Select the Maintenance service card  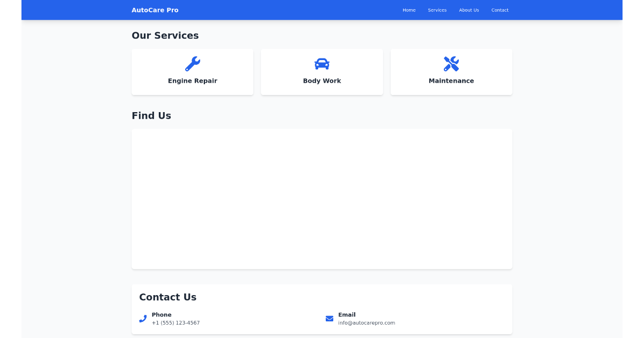tap(451, 71)
